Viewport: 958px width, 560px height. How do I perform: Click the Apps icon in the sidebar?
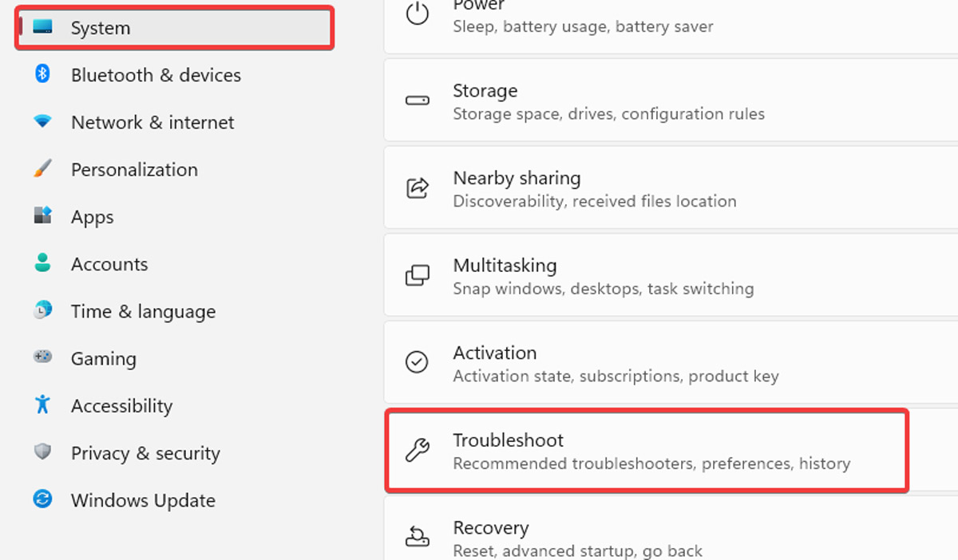tap(41, 216)
